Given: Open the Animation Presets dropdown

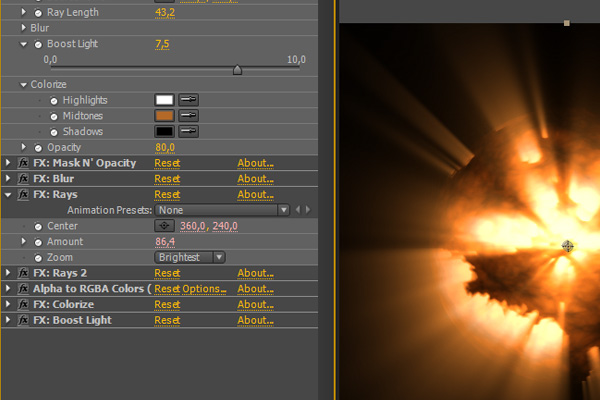Looking at the screenshot, I should point(222,210).
